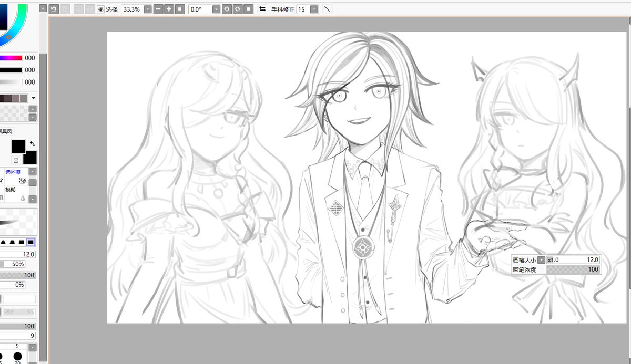The width and height of the screenshot is (631, 364).
Task: Open the color swatches row dropdown arrow
Action: coord(34,98)
